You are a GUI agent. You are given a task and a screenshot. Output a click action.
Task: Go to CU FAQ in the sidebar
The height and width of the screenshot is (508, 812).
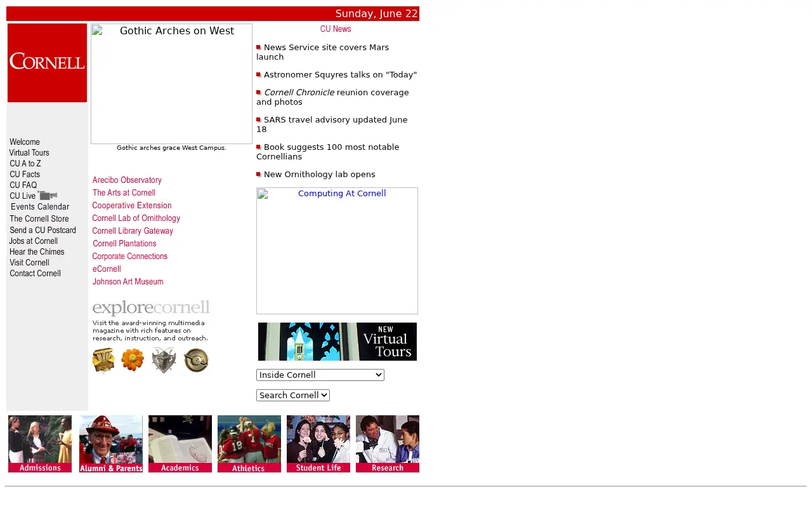23,185
